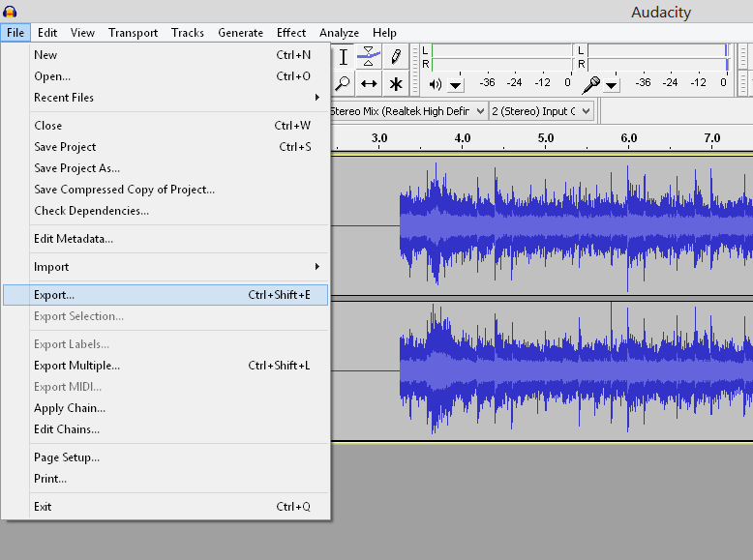Select the Multi-Tool asterisk icon
The image size is (753, 560).
click(x=396, y=84)
